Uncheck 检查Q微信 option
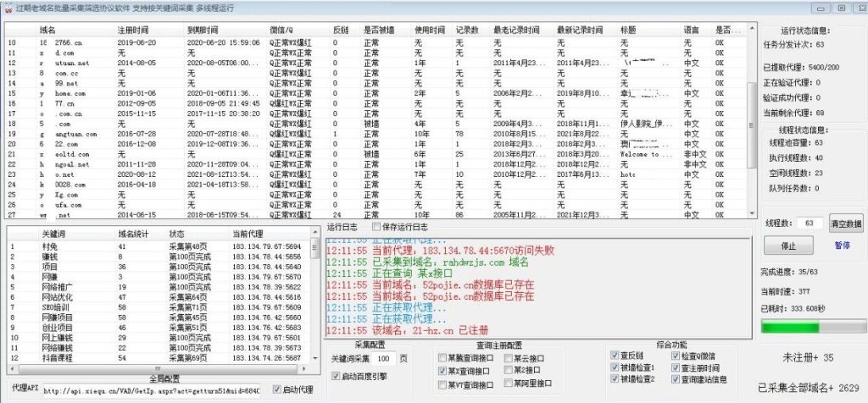The height and width of the screenshot is (403, 868). coord(676,355)
